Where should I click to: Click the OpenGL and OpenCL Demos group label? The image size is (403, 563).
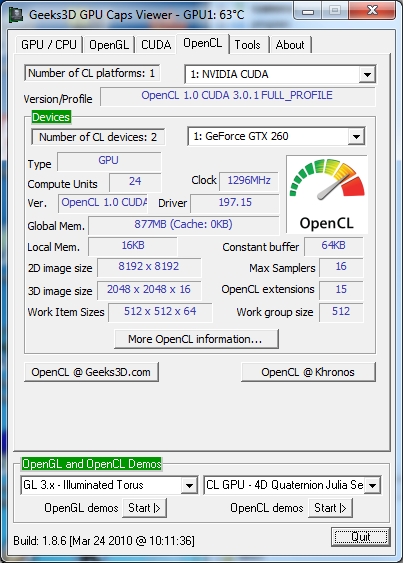click(92, 464)
